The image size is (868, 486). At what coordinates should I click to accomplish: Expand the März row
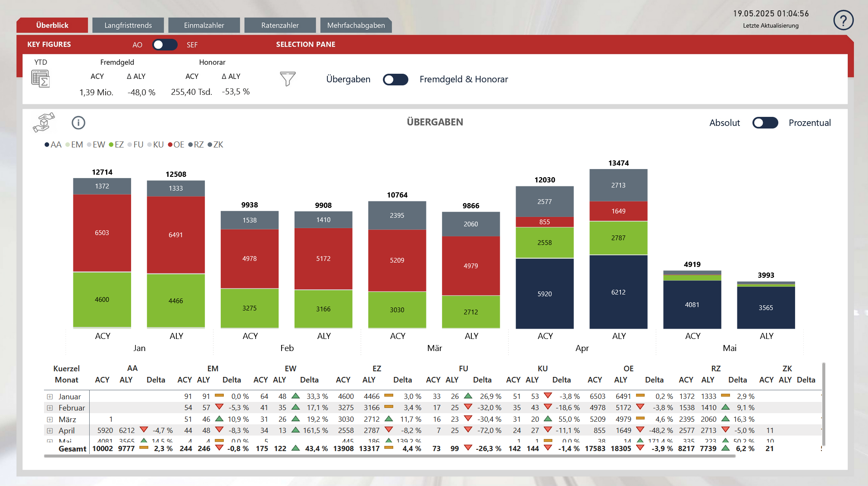click(x=50, y=420)
